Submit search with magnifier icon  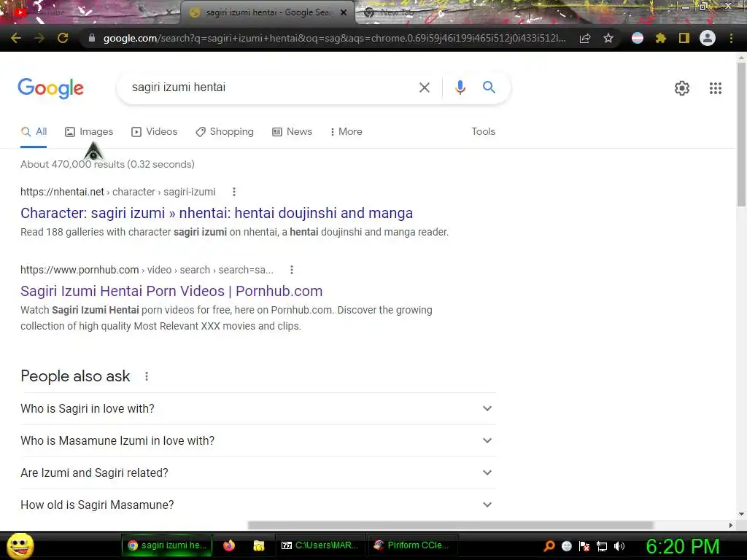[x=489, y=87]
